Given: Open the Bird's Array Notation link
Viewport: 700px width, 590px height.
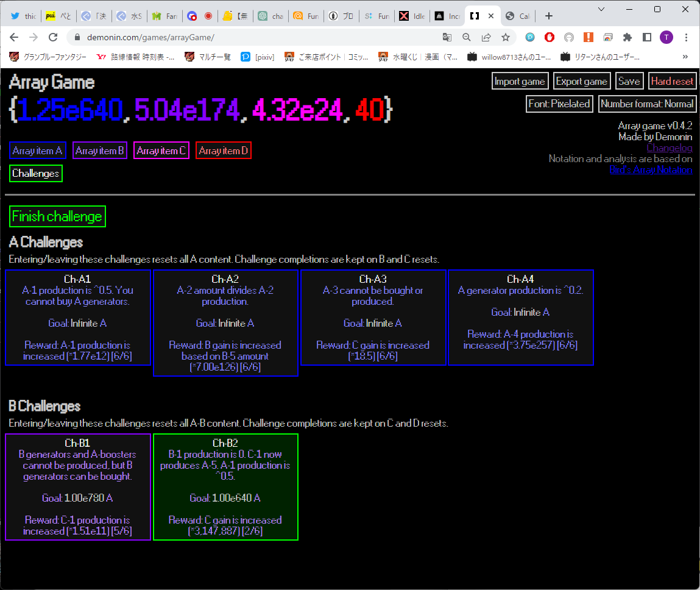Looking at the screenshot, I should pos(651,169).
